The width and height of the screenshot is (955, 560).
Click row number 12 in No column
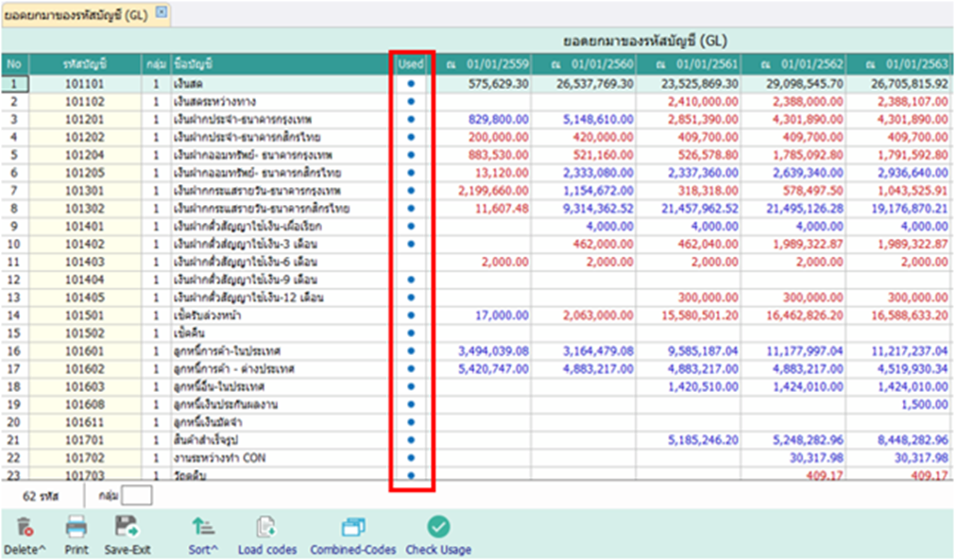pyautogui.click(x=13, y=280)
